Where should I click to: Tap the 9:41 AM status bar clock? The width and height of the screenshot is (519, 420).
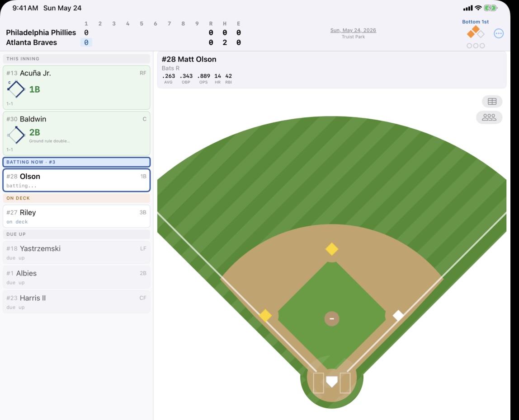[x=25, y=8]
